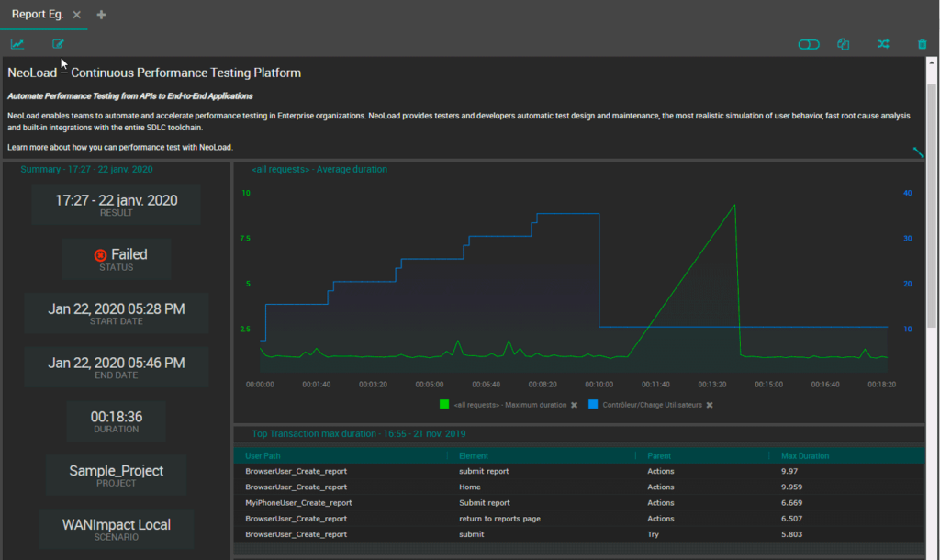Click the text panel's teal corner handle
The height and width of the screenshot is (560, 940).
point(918,152)
